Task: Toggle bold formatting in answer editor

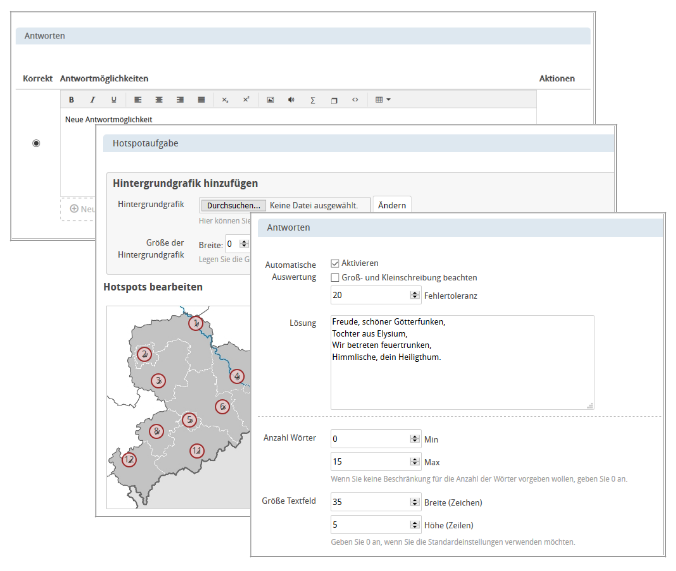Action: point(72,100)
